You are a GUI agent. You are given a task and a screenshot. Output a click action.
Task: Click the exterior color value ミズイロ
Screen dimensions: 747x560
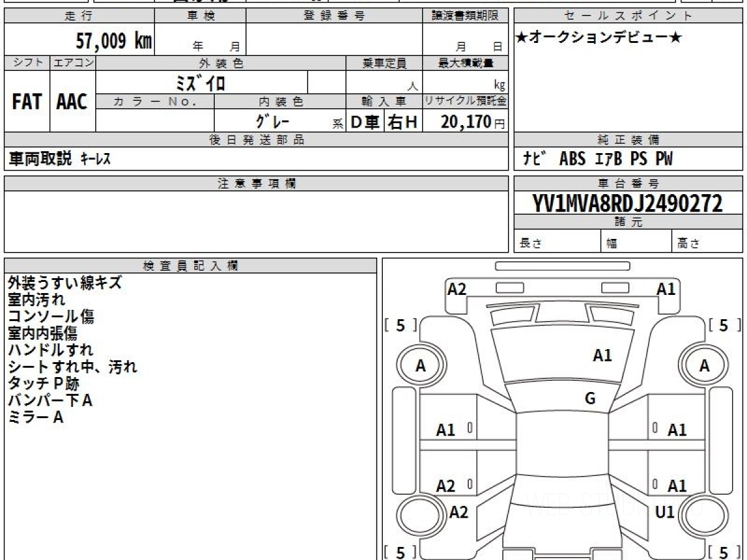(201, 83)
